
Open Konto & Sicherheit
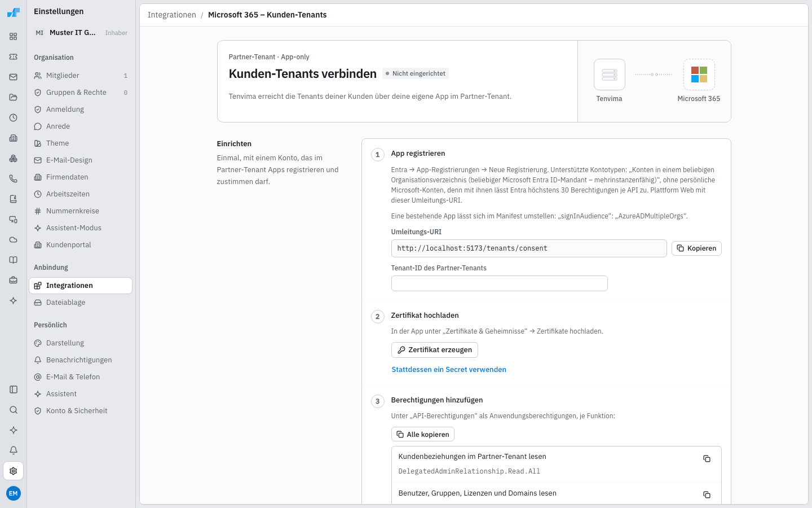coord(81,411)
